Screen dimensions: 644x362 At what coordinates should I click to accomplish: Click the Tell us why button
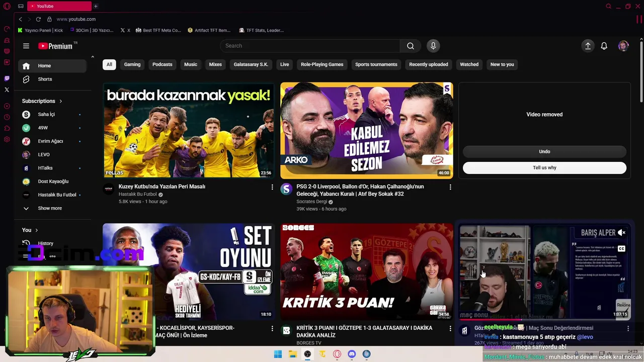point(544,167)
